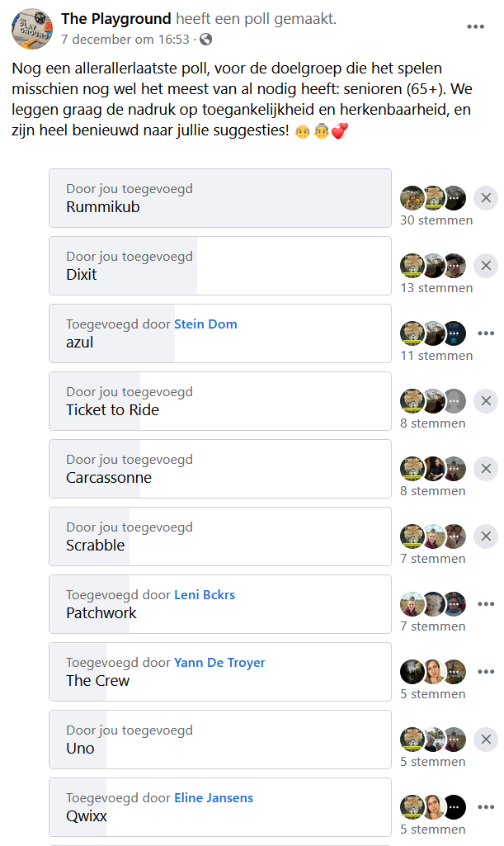Screen dimensions: 504x846
Task: Vote for the Carcassonne option
Action: (x=220, y=469)
